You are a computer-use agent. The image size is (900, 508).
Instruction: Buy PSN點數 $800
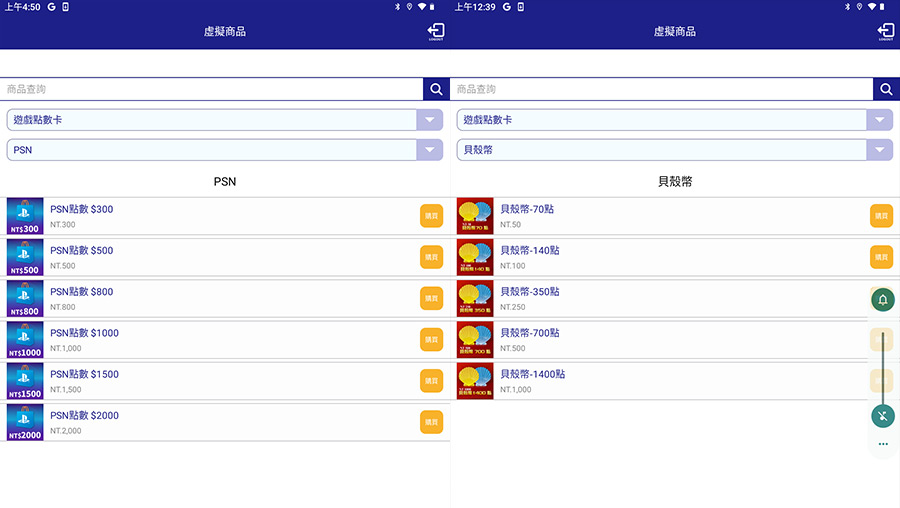click(431, 298)
